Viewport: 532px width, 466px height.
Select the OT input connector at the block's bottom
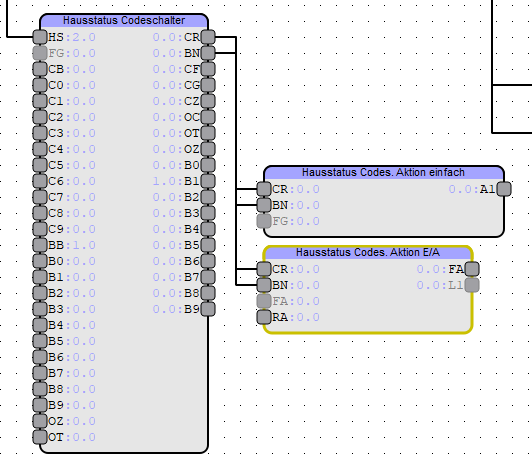click(40, 437)
